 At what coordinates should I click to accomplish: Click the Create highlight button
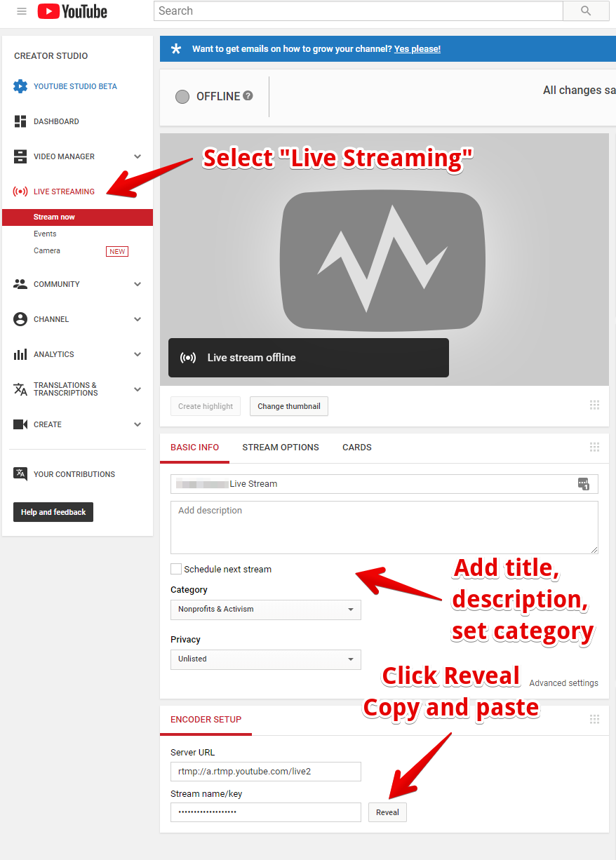[206, 406]
